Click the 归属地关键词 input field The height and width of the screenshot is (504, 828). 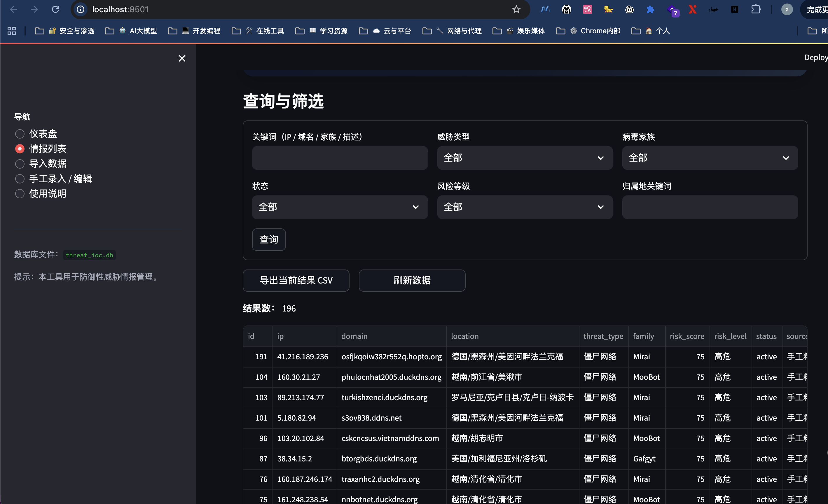click(710, 207)
